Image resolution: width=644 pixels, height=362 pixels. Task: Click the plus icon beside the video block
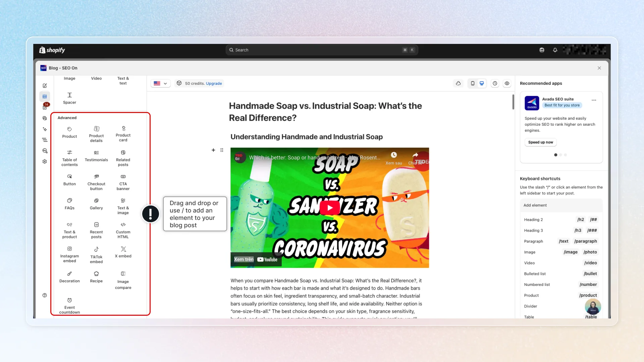[x=213, y=150]
